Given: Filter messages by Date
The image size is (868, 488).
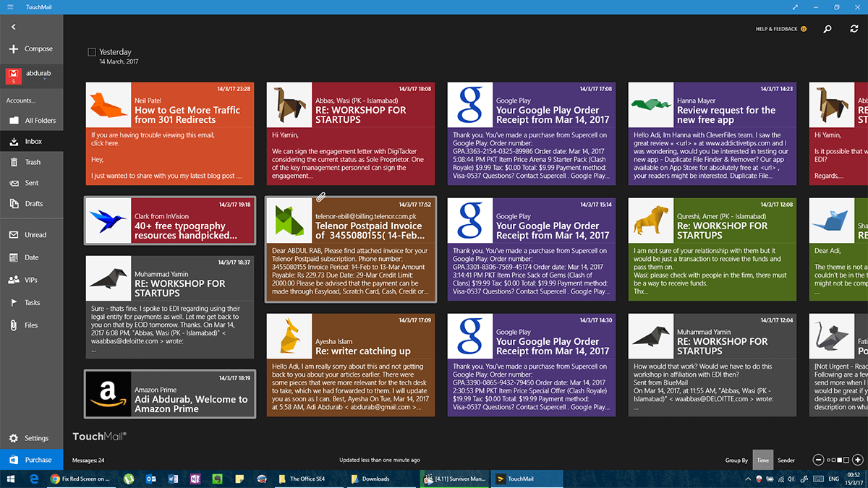Looking at the screenshot, I should pos(31,257).
